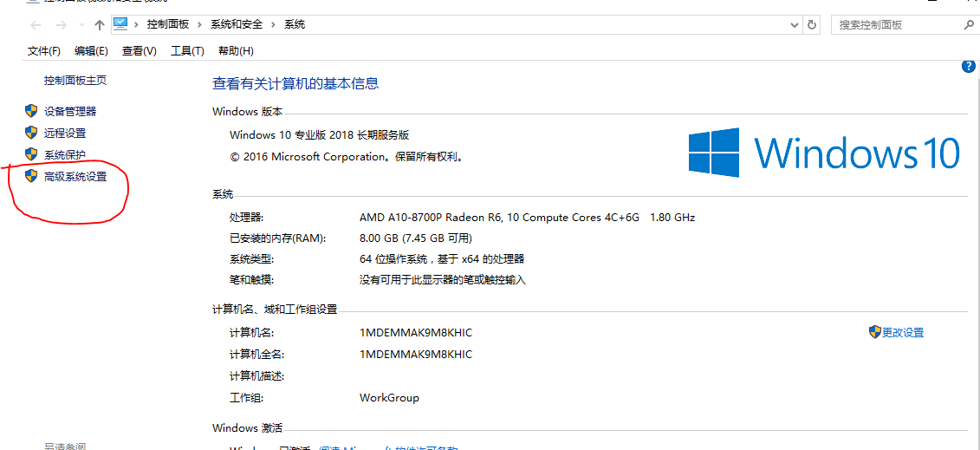Click text Windows 10 专业版 2018 长期服务版
Screen dimensions: 980x450
(x=320, y=134)
